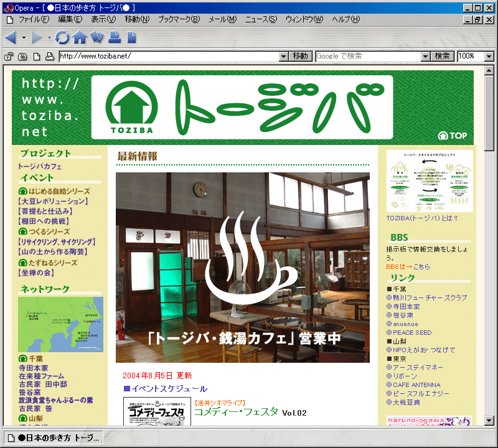
Task: Select the 日本の歩き方 トージ... page tab
Action: point(54,438)
